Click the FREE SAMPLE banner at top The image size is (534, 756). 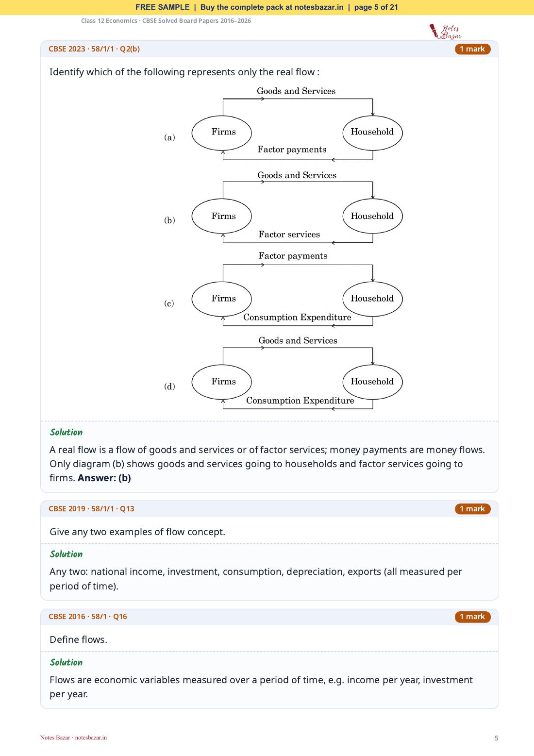(x=267, y=7)
